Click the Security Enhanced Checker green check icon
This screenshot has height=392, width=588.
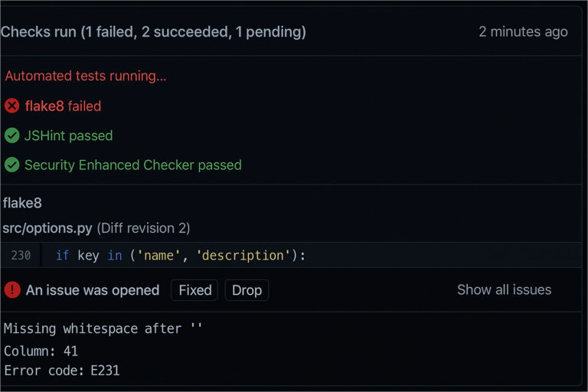tap(11, 165)
